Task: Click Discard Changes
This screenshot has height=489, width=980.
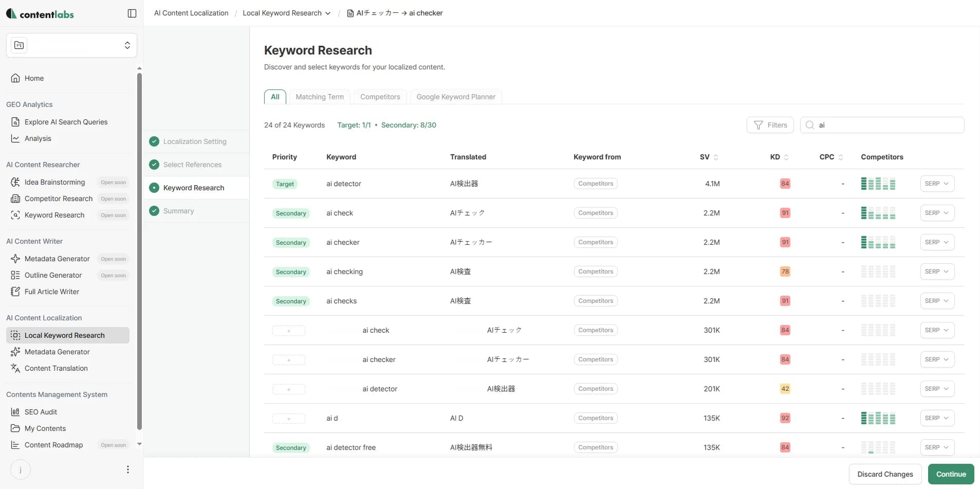Action: tap(885, 474)
